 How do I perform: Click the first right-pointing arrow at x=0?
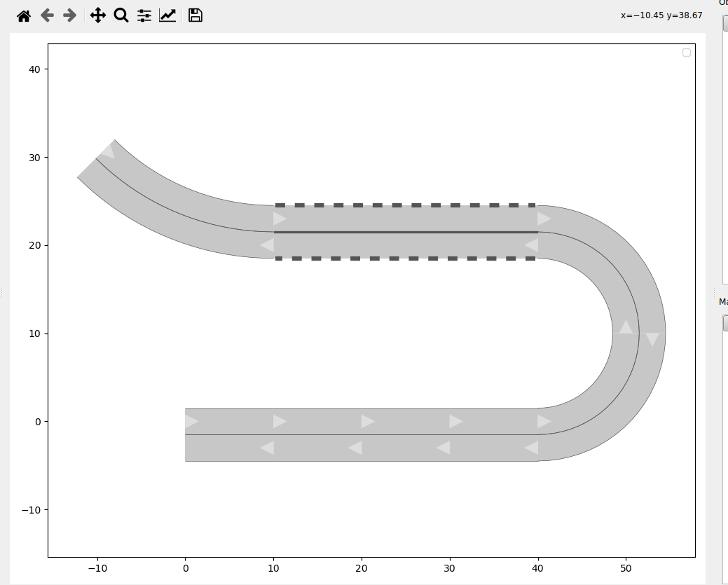(x=191, y=421)
